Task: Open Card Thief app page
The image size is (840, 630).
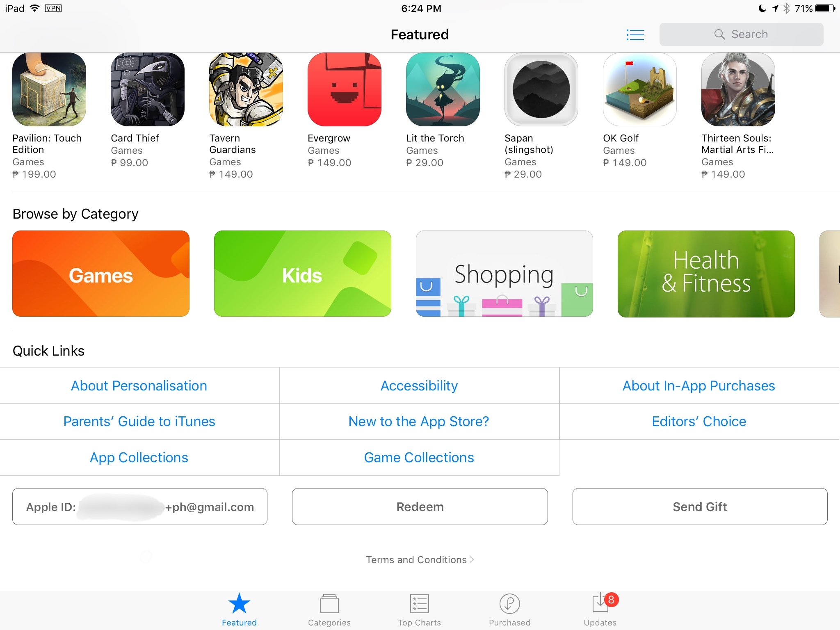Action: 147,89
